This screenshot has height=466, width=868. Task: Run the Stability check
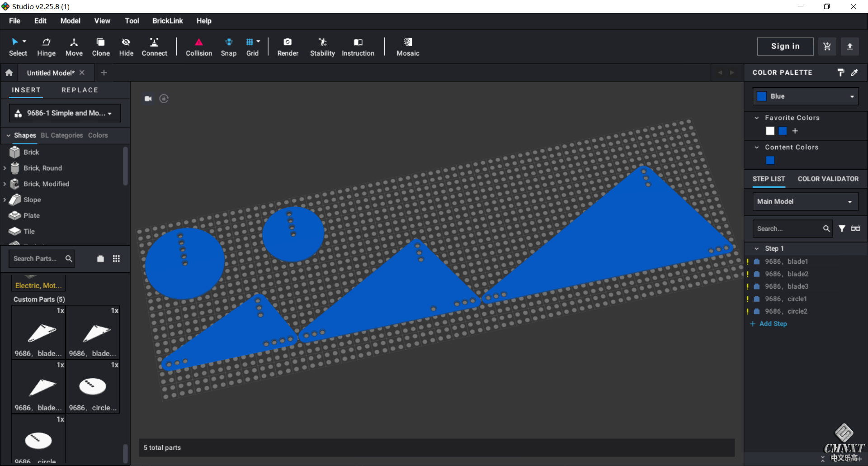tap(322, 47)
